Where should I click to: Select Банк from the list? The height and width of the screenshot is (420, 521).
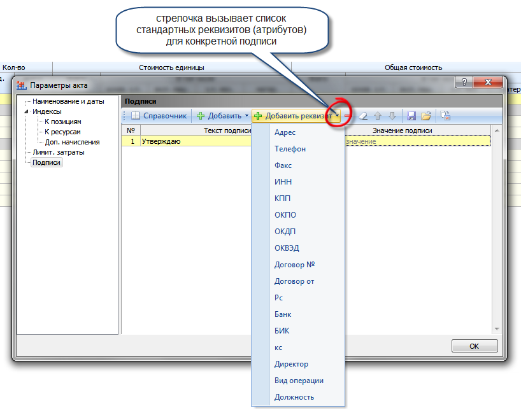[283, 314]
